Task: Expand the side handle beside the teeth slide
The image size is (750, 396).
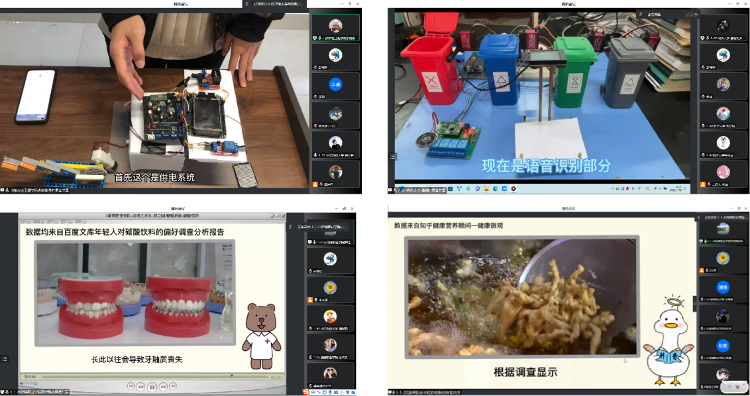Action: pyautogui.click(x=4, y=358)
